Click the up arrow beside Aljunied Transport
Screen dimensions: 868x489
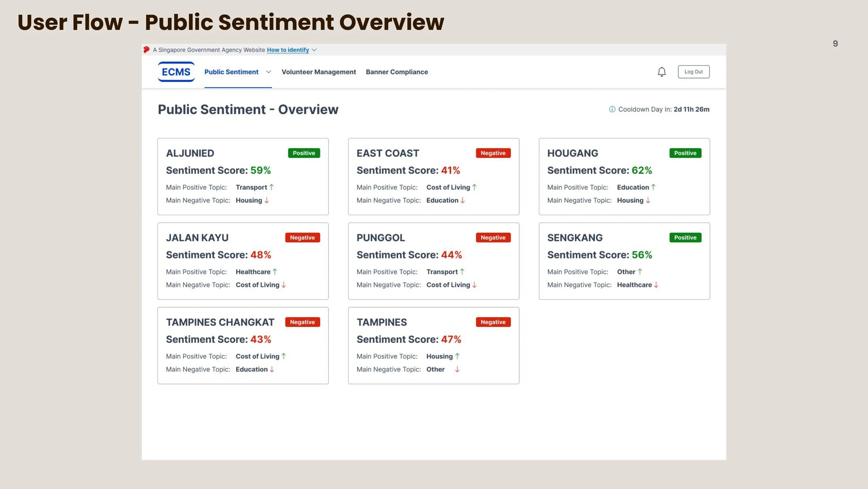pyautogui.click(x=272, y=187)
